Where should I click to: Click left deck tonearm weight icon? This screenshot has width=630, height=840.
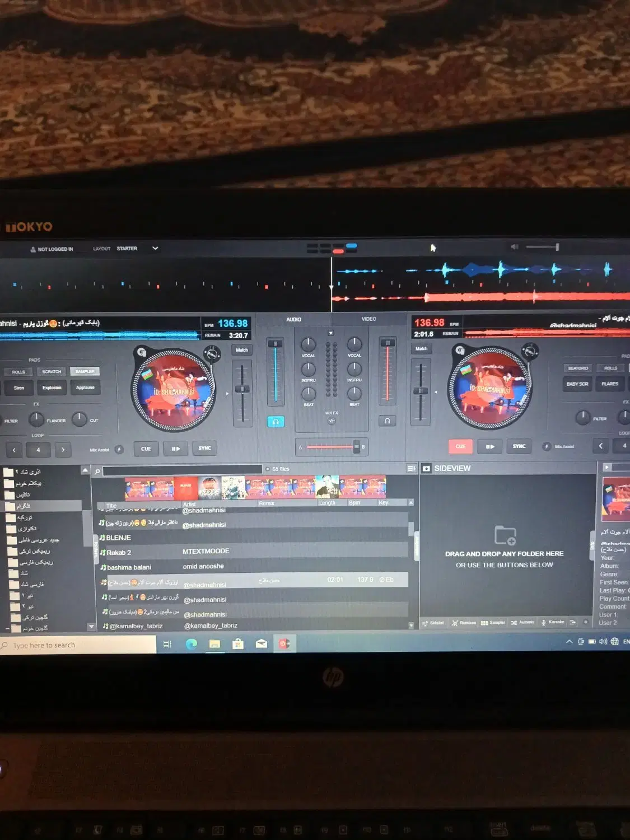point(212,353)
